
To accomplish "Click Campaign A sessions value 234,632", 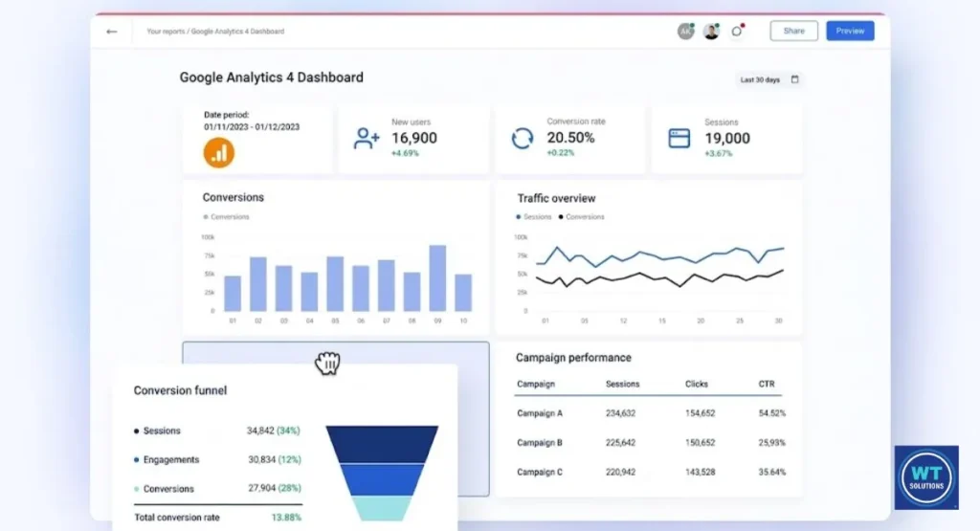I will click(x=620, y=413).
